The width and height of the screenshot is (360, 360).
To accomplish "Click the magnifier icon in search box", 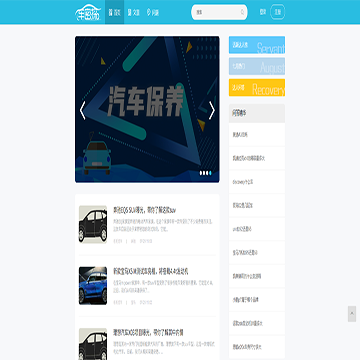I will click(242, 12).
